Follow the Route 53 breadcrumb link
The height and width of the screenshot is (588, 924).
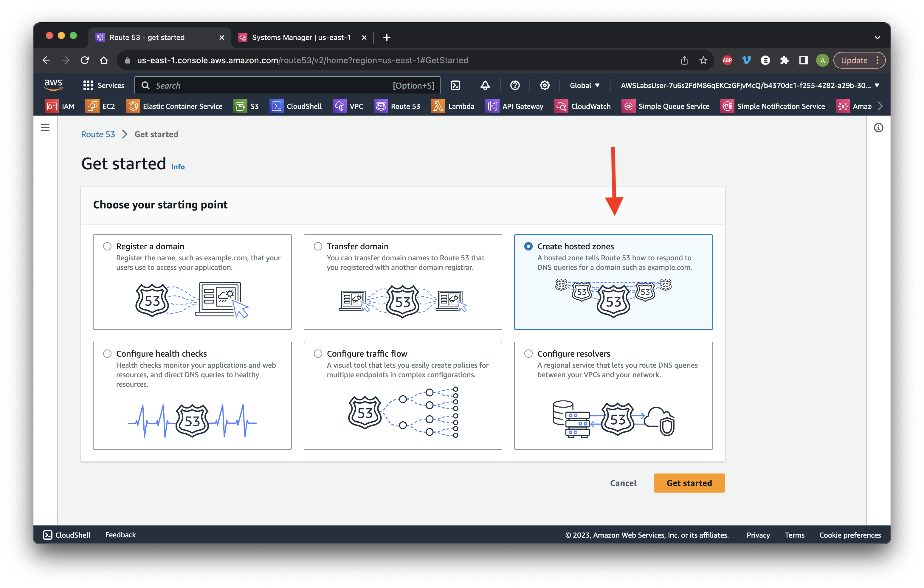(x=98, y=134)
